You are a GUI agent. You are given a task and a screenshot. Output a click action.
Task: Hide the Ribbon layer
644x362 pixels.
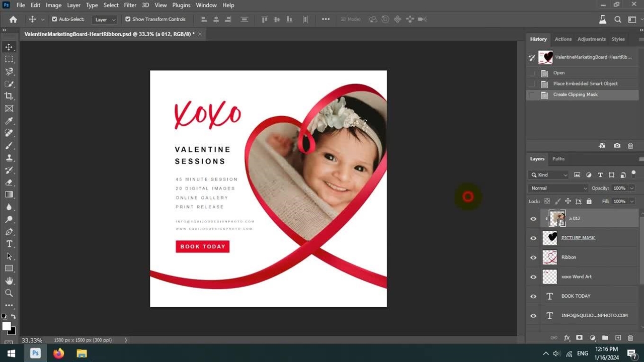[x=533, y=257]
